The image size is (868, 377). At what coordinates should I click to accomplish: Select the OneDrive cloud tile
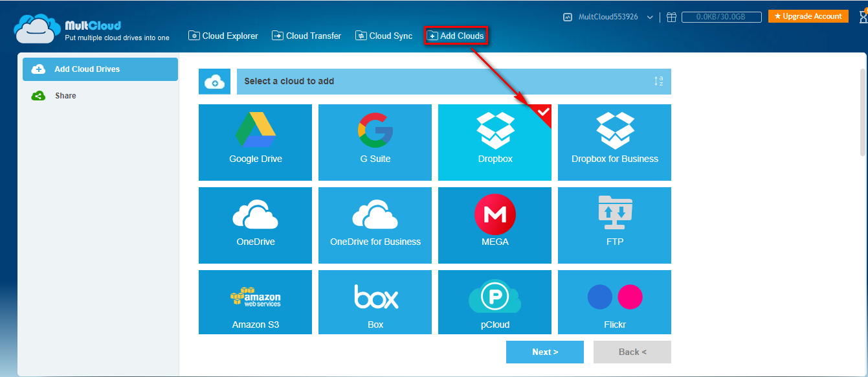(255, 225)
